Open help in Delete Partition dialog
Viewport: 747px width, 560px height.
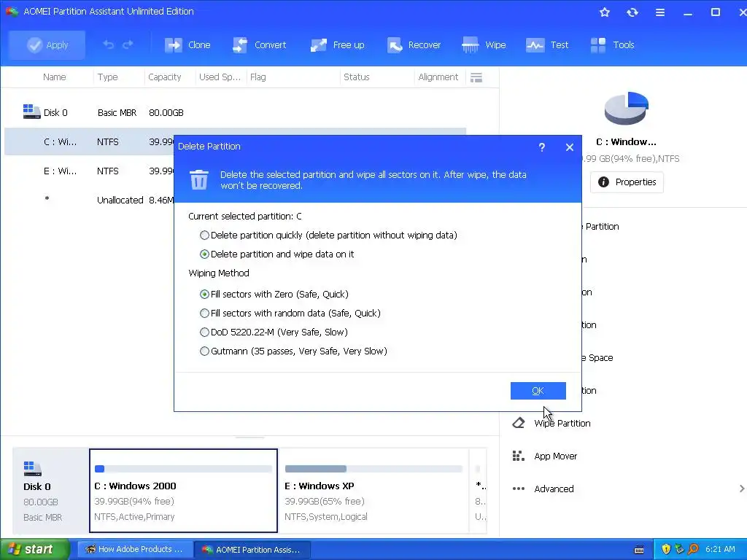coord(542,147)
